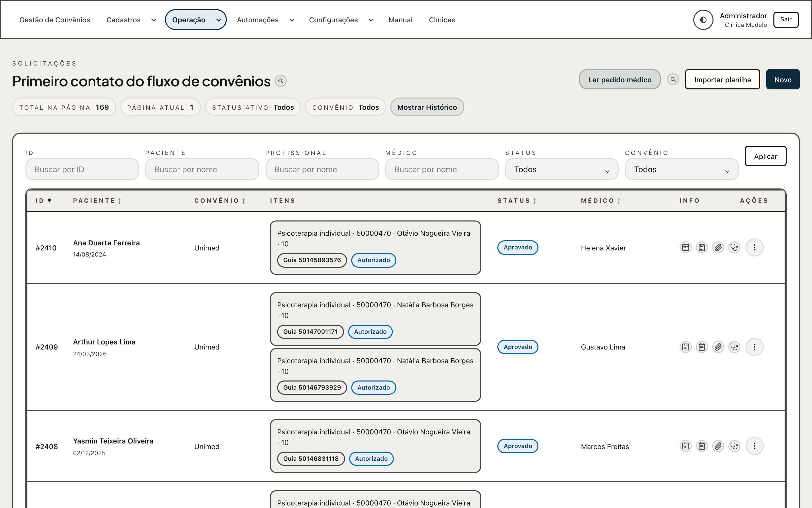812x508 pixels.
Task: Click Guia 50145893576 badge
Action: click(312, 260)
